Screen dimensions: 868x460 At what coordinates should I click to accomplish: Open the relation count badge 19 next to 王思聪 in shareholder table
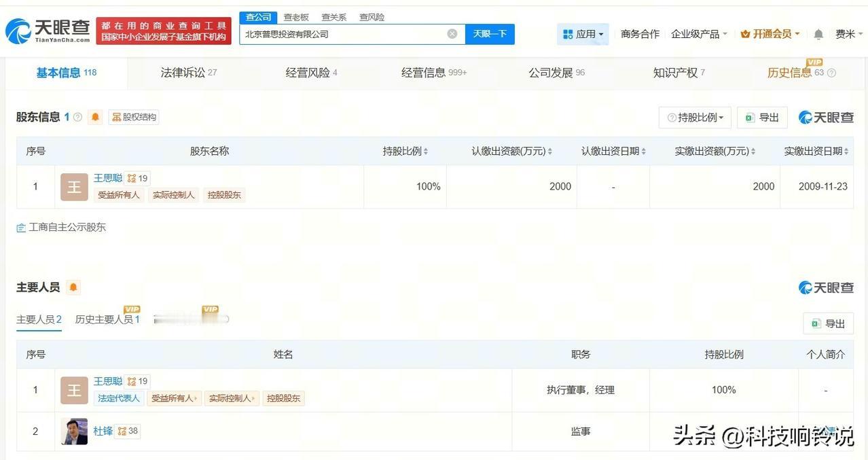137,178
